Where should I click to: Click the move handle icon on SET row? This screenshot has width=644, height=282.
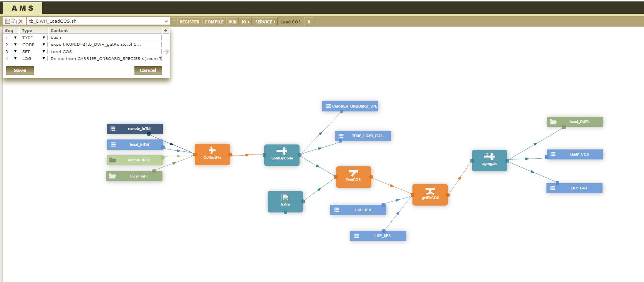[x=166, y=51]
